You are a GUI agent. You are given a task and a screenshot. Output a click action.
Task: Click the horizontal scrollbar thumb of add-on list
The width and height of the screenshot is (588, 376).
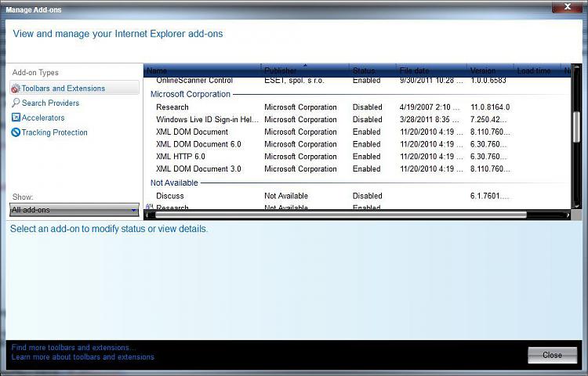point(341,215)
